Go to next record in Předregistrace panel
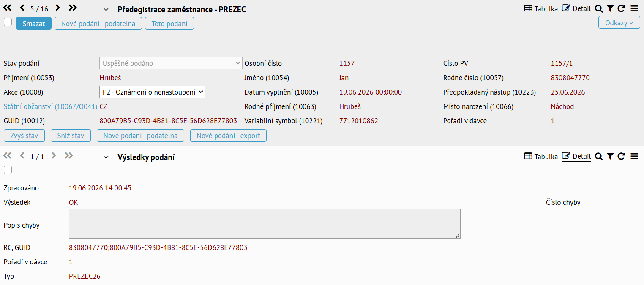This screenshot has width=644, height=285. (x=58, y=8)
